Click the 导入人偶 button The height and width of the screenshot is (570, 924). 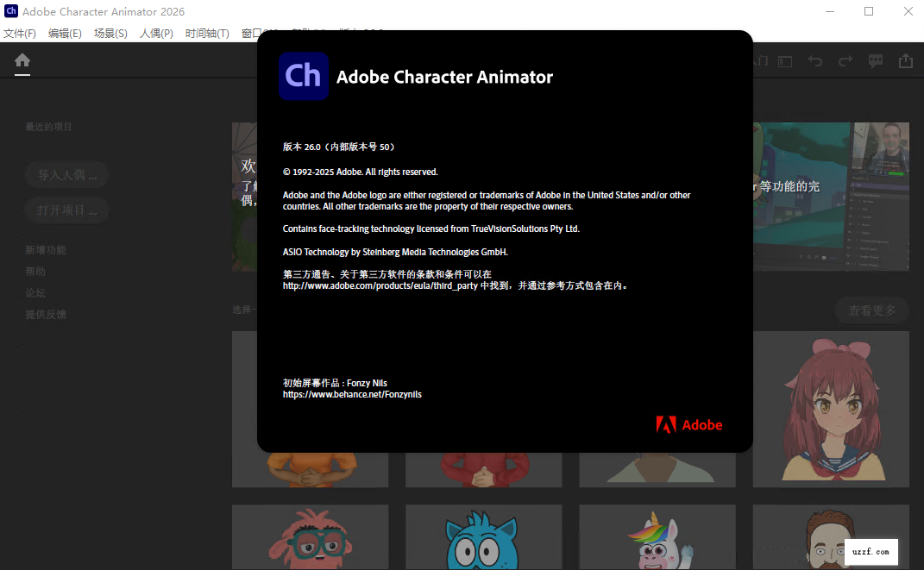(x=66, y=174)
